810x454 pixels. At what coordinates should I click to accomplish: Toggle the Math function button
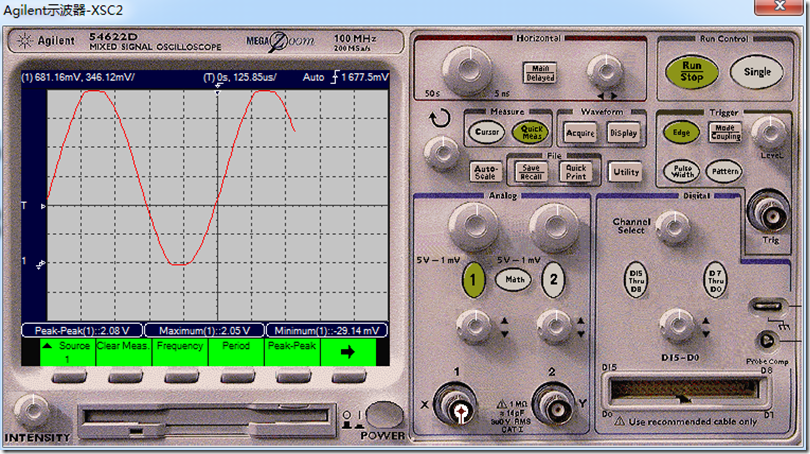[513, 279]
